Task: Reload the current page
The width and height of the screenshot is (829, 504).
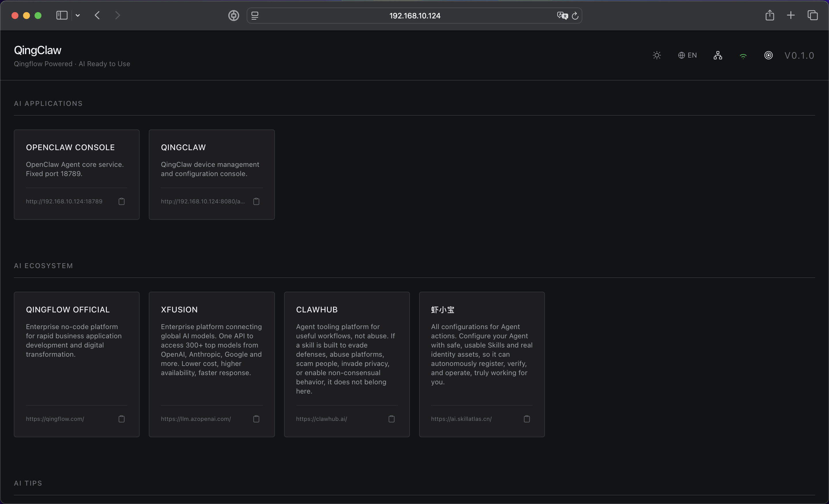Action: (x=575, y=16)
